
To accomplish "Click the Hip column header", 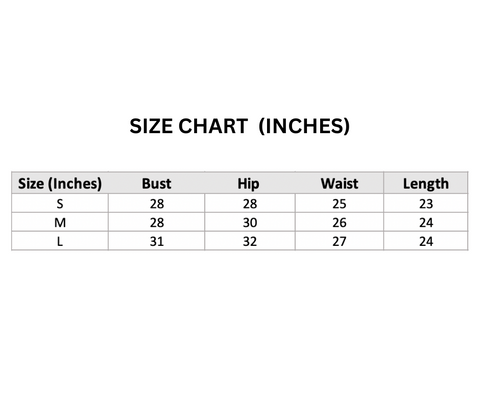I will pyautogui.click(x=248, y=184).
